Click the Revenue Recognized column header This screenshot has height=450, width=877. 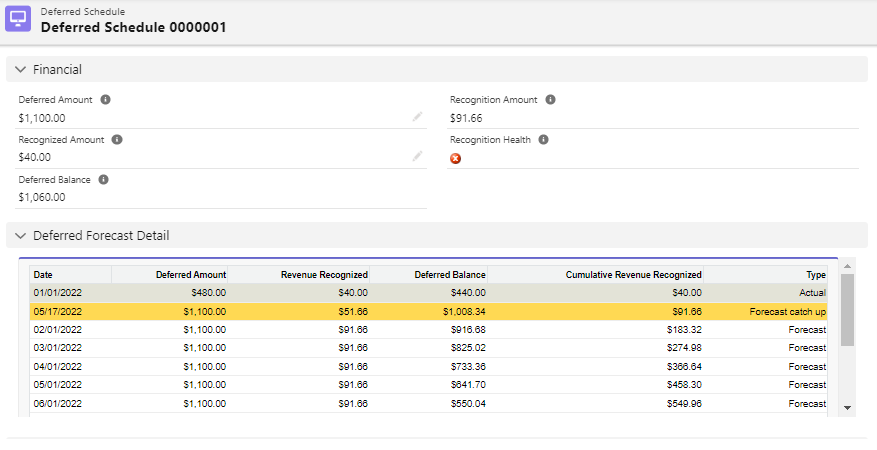[x=324, y=274]
